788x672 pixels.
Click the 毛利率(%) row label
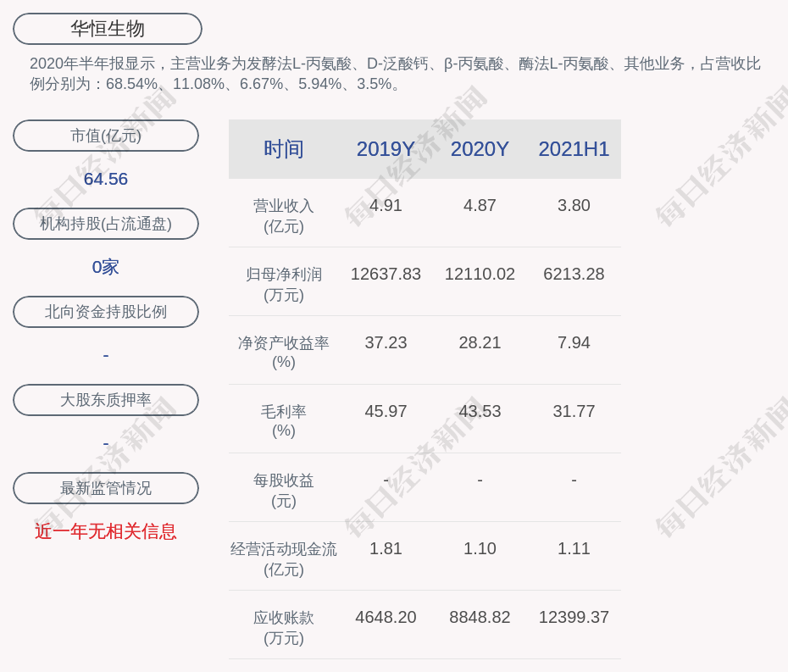pos(283,420)
